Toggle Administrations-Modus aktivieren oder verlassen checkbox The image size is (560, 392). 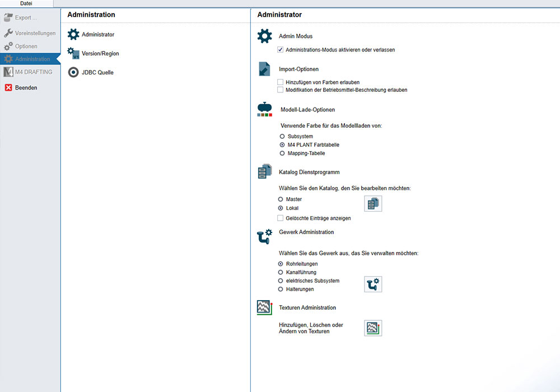click(x=281, y=50)
